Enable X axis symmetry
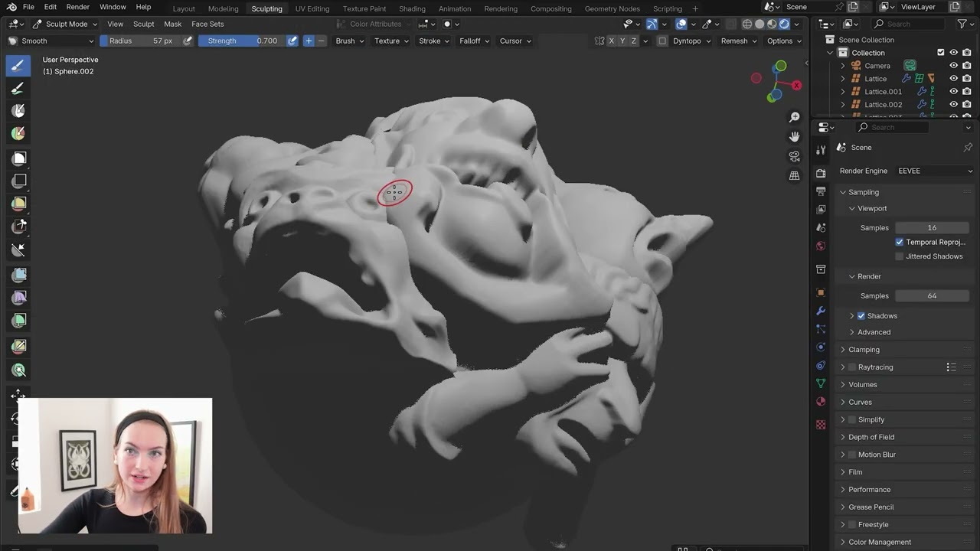The height and width of the screenshot is (551, 980). [x=611, y=41]
